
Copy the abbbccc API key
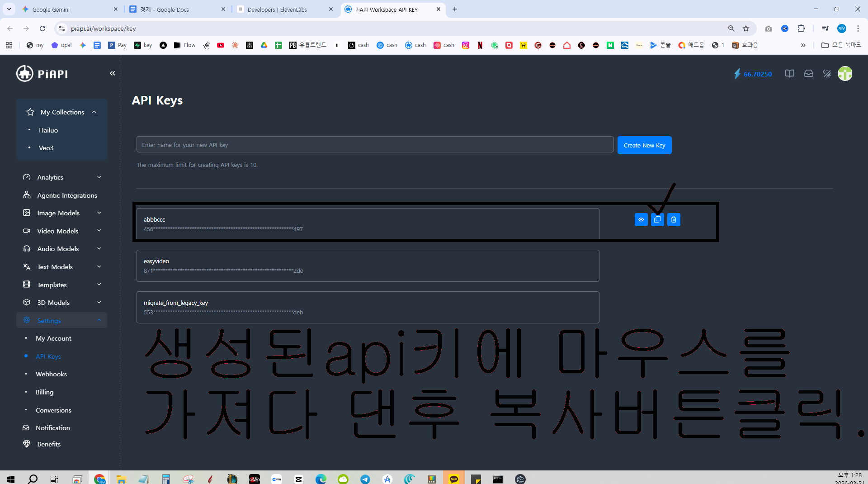(x=657, y=219)
